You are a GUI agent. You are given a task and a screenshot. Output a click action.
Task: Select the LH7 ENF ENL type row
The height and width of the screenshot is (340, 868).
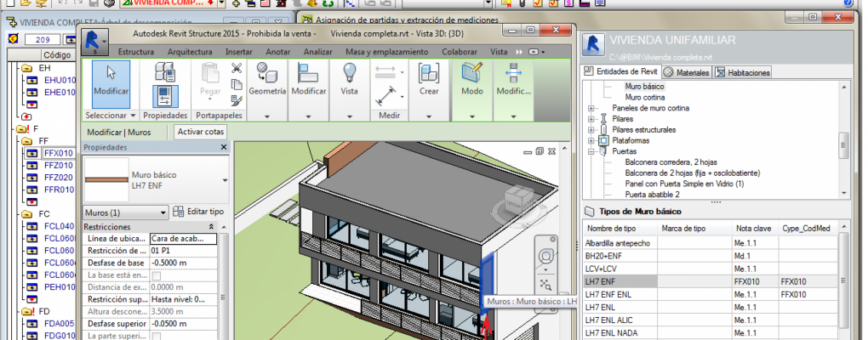pyautogui.click(x=711, y=295)
